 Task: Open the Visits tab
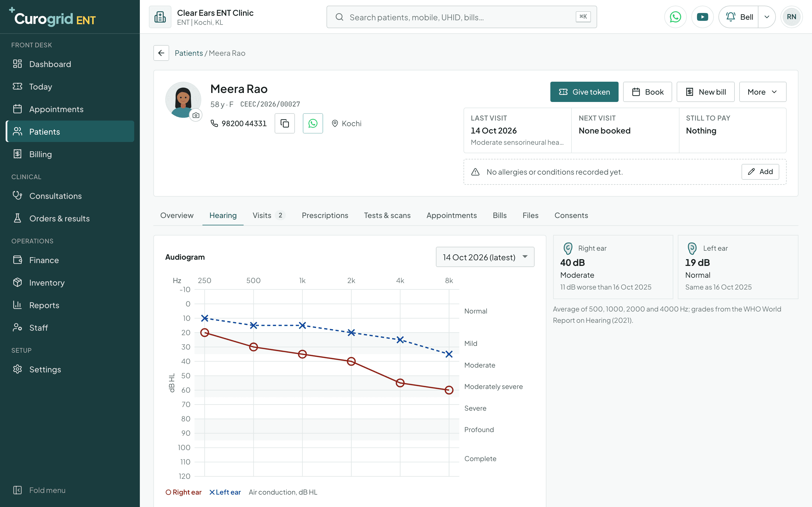point(269,215)
